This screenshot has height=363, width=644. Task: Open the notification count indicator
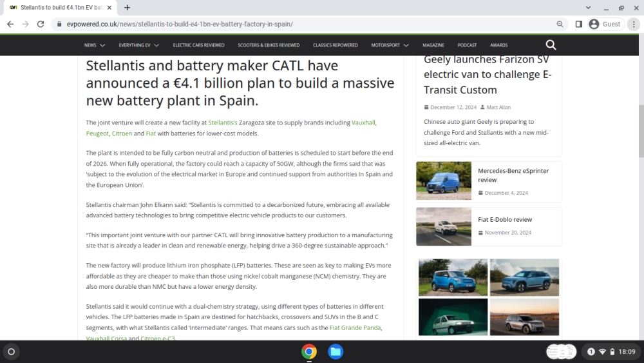(591, 351)
